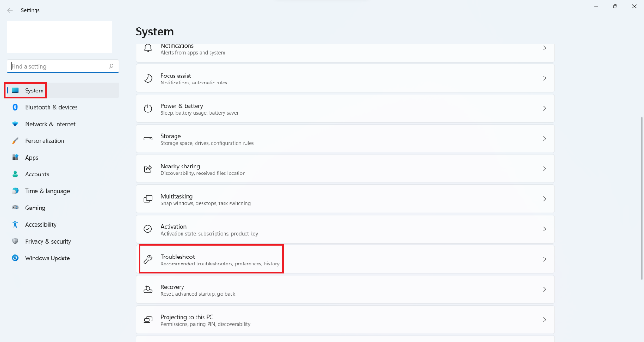Viewport: 644px width, 342px height.
Task: Click the user profile card in sidebar
Action: click(x=59, y=37)
